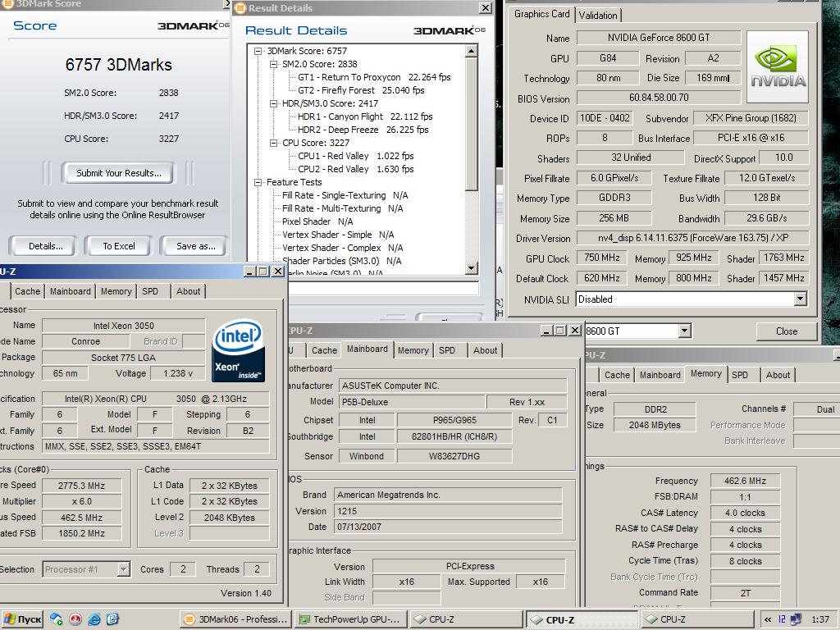Viewport: 840px width, 630px height.
Task: Select Fill Rate - Single-Texturing row
Action: (345, 195)
